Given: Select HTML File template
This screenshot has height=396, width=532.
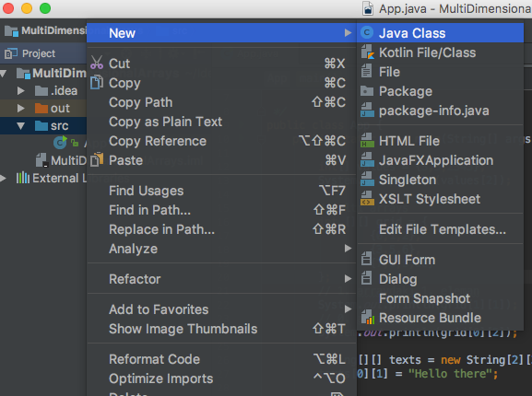Looking at the screenshot, I should click(x=440, y=141).
